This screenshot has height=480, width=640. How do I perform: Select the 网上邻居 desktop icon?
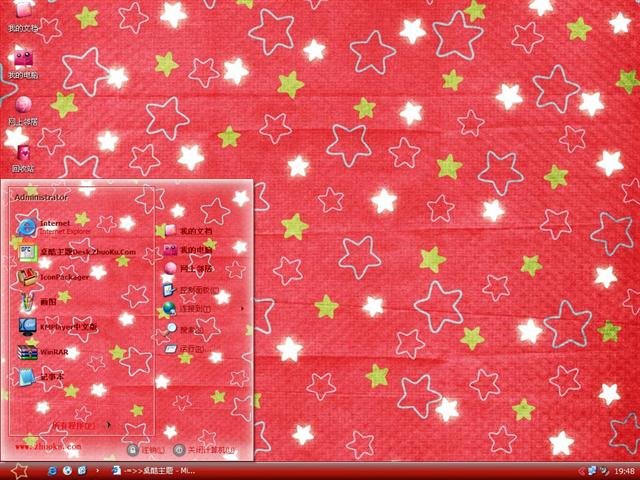click(x=23, y=110)
